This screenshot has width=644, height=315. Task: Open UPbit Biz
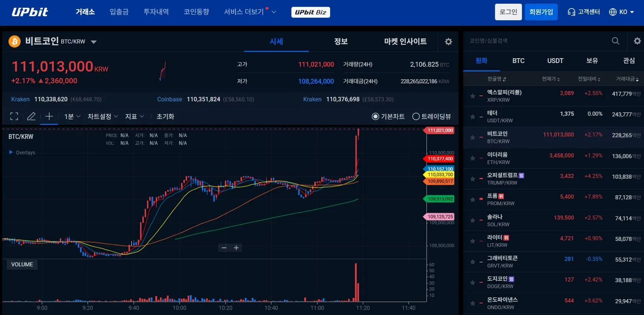311,12
